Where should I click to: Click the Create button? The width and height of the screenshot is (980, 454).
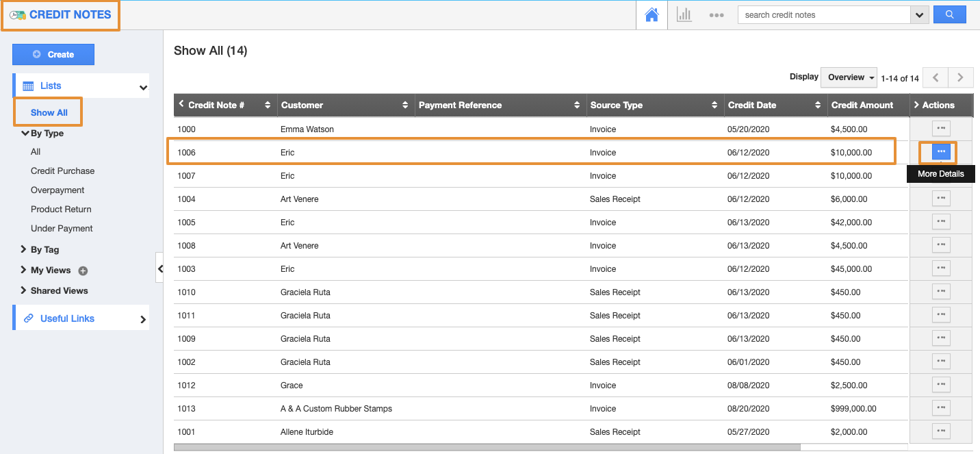53,55
